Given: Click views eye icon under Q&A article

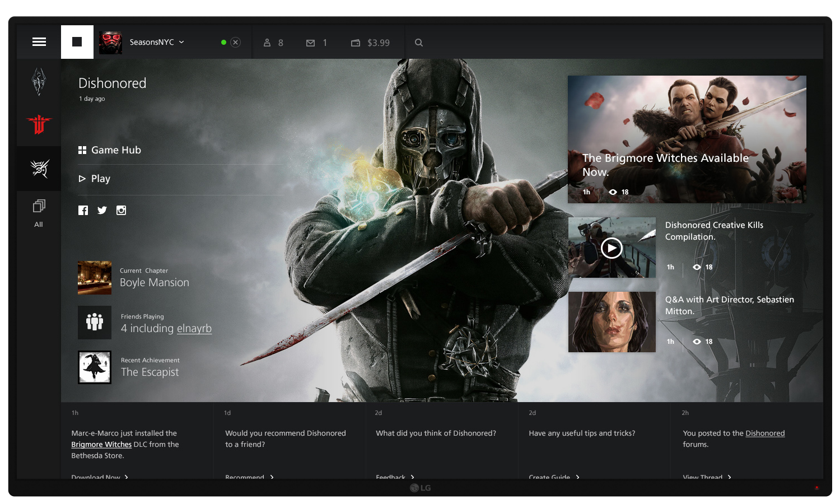Looking at the screenshot, I should [x=697, y=342].
